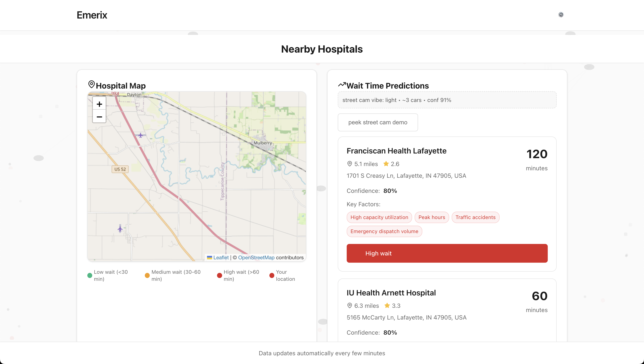Zoom out on the hospital map
This screenshot has height=364, width=644.
(x=99, y=117)
